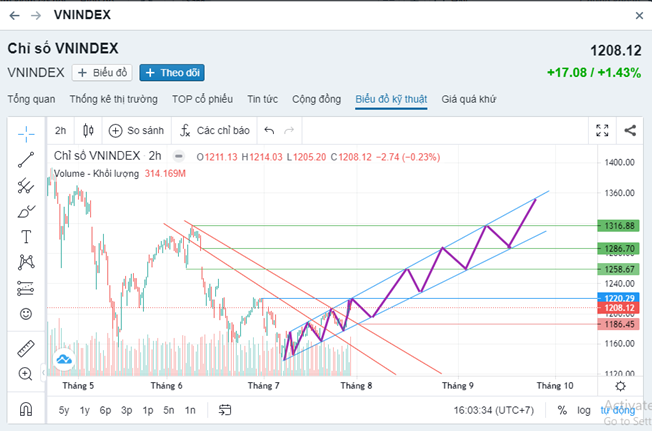Image resolution: width=652 pixels, height=431 pixels.
Task: Open Các chỉ báo indicators menu
Action: click(208, 130)
